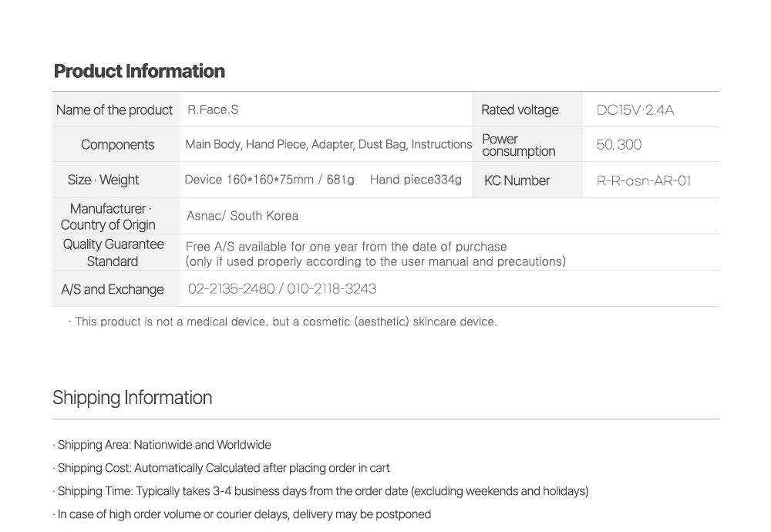Click the KC Number label
Screen dimensions: 771x532
(x=517, y=181)
